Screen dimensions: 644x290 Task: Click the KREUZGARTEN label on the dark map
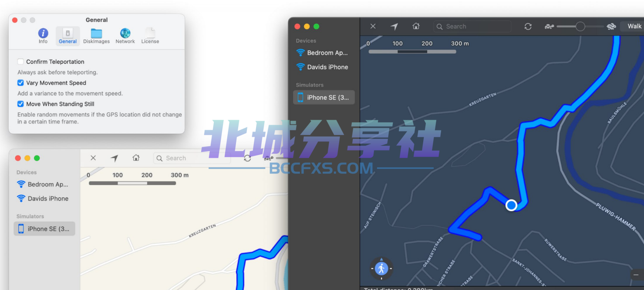pos(482,99)
